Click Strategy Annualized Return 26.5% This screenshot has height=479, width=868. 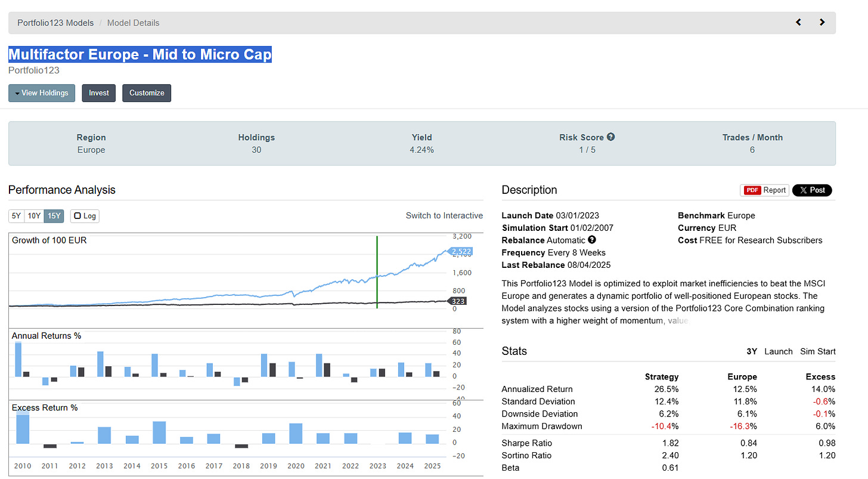pyautogui.click(x=666, y=390)
